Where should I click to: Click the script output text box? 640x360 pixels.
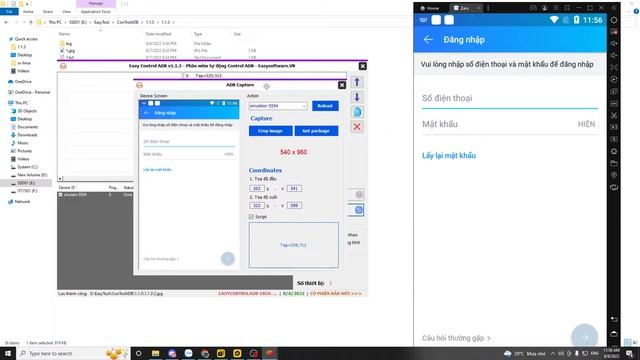[x=293, y=245]
